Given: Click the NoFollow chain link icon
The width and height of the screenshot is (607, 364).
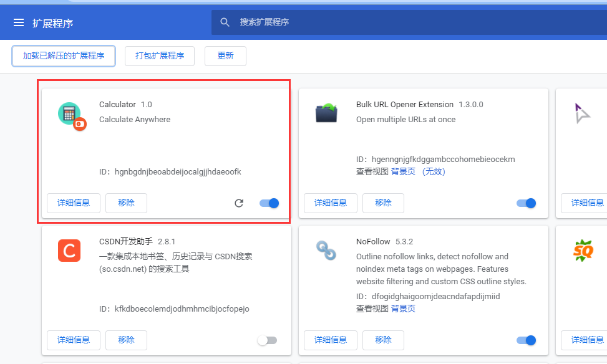Looking at the screenshot, I should (326, 251).
